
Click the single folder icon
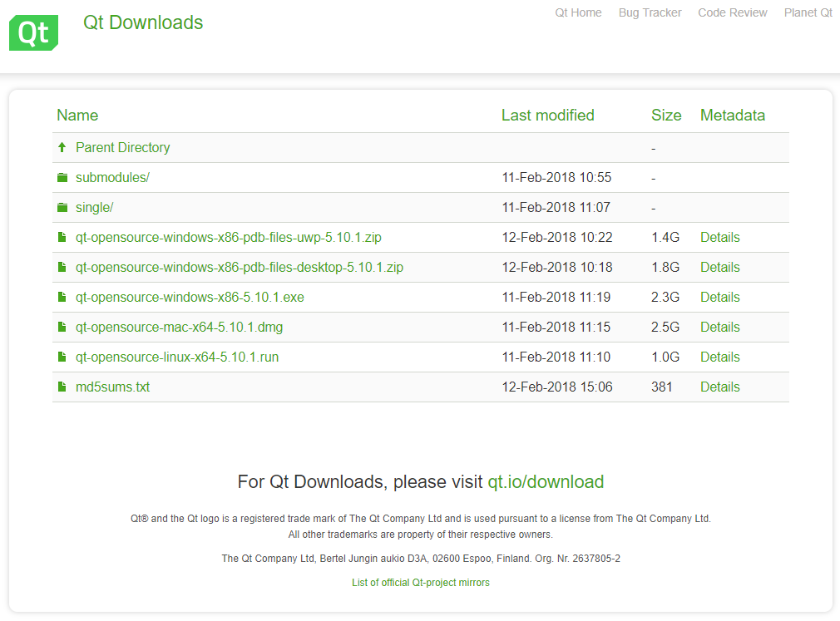62,207
